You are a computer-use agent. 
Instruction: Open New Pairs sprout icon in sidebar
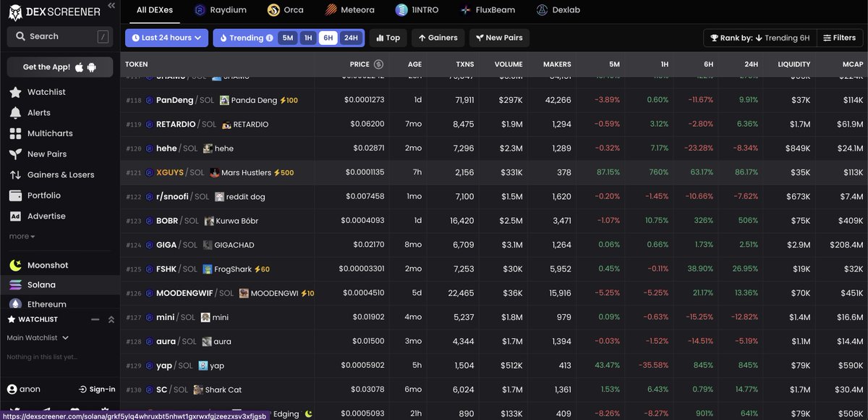coord(15,154)
